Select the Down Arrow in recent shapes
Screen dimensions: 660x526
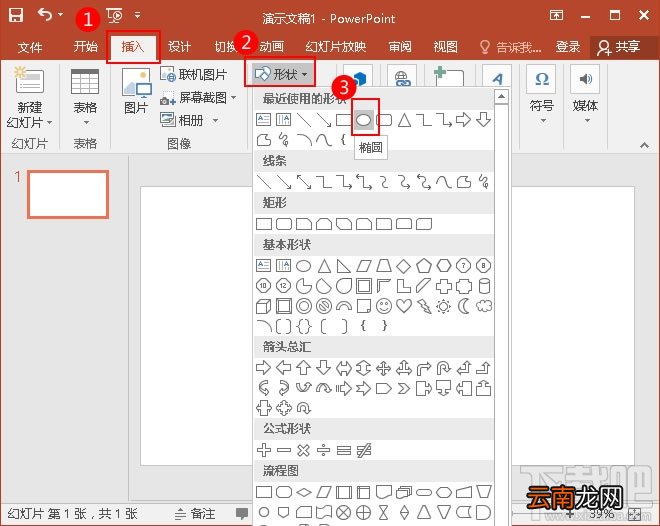tap(484, 120)
